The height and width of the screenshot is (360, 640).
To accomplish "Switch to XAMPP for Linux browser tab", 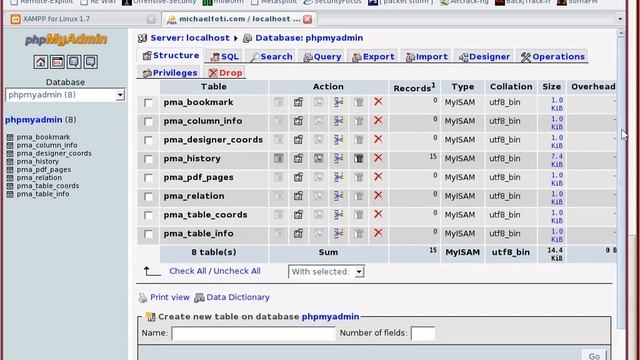I will pos(84,19).
